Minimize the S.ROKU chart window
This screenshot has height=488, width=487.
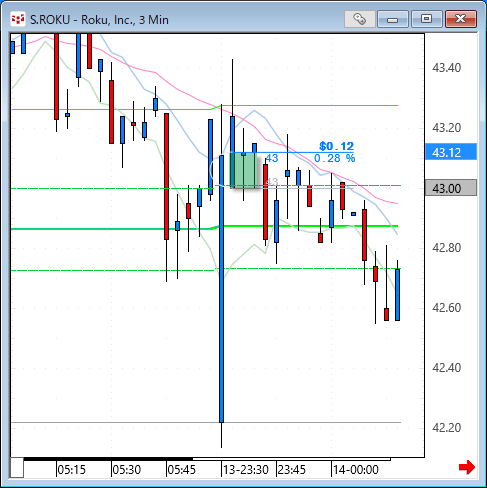coord(393,19)
